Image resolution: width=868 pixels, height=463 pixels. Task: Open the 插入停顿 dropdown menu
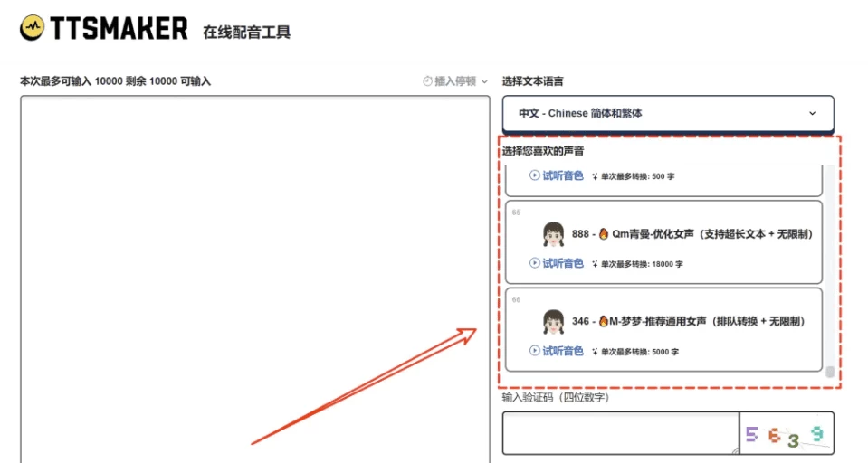click(455, 81)
